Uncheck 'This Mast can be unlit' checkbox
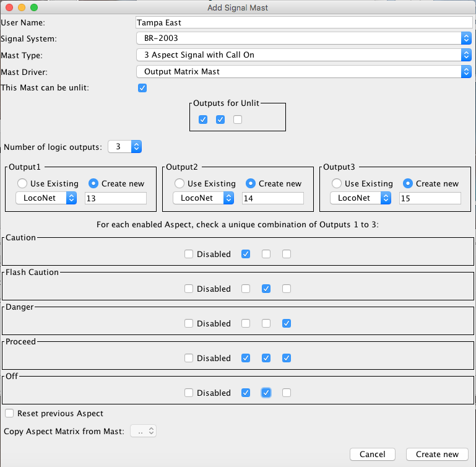The width and height of the screenshot is (476, 467). click(x=142, y=88)
